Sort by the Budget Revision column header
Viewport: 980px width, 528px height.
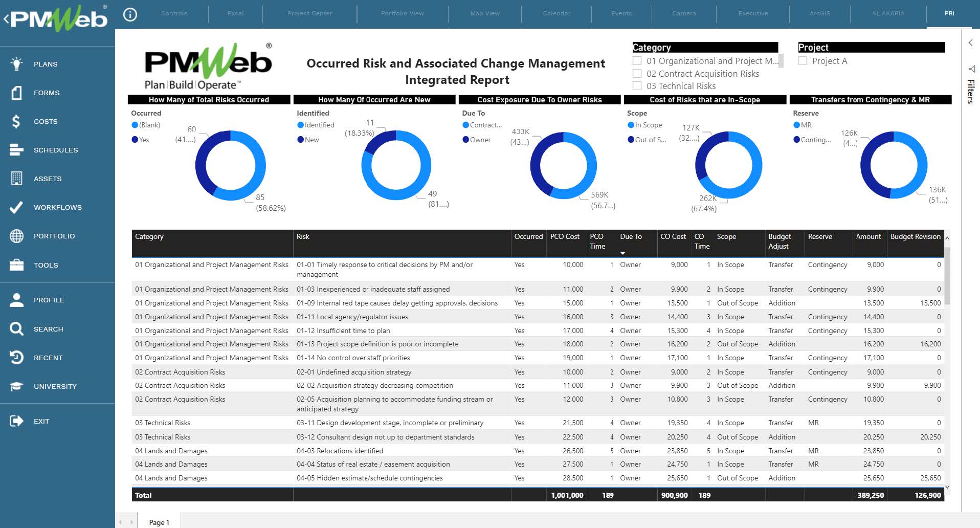point(916,236)
